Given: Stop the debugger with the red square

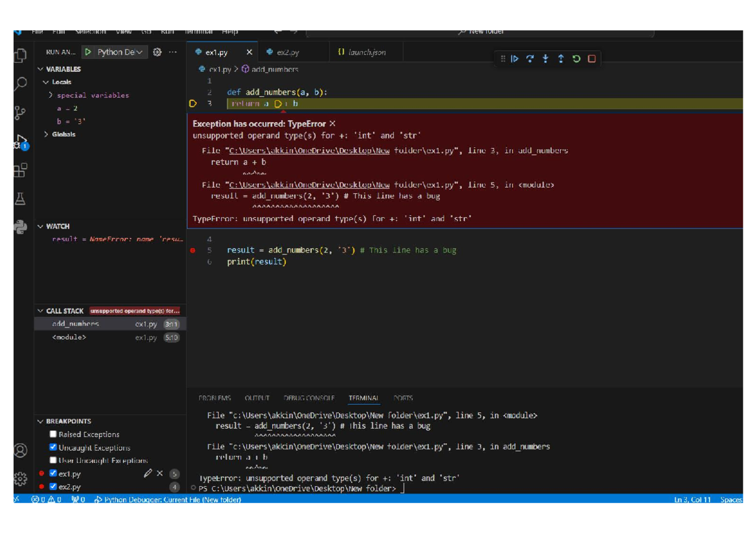Looking at the screenshot, I should [592, 59].
